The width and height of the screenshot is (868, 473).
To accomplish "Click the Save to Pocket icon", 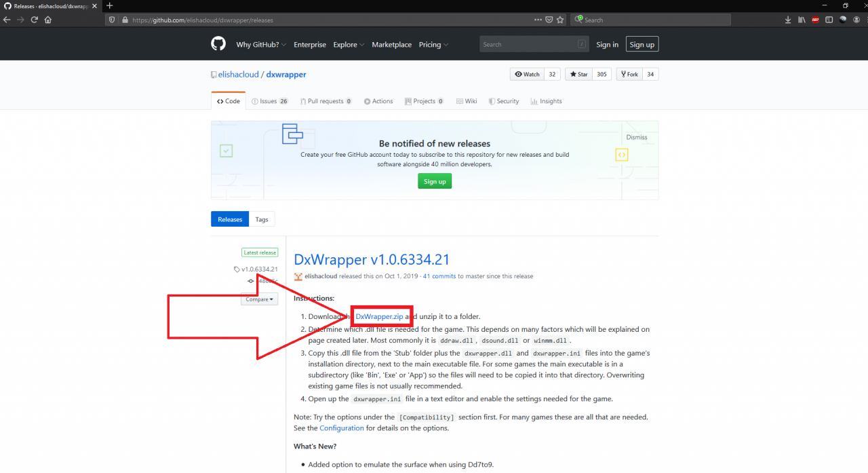I will (549, 20).
